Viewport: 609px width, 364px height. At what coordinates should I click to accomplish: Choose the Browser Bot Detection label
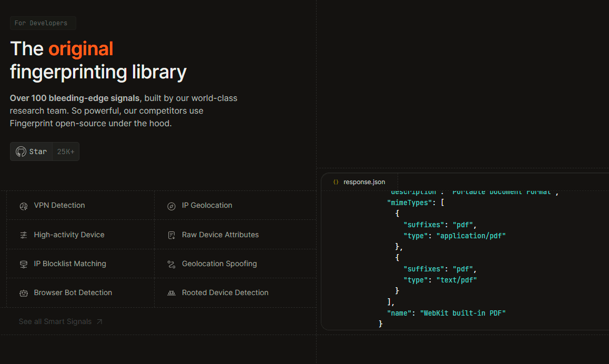(73, 293)
